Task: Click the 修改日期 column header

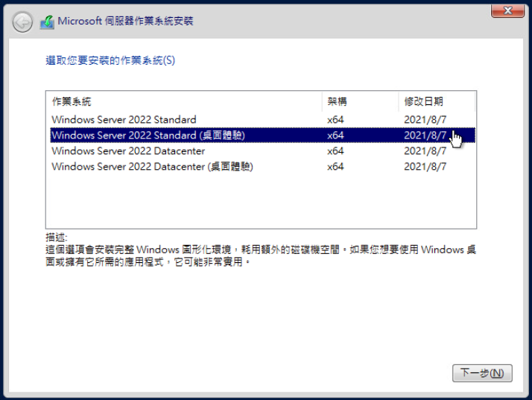Action: pos(437,101)
